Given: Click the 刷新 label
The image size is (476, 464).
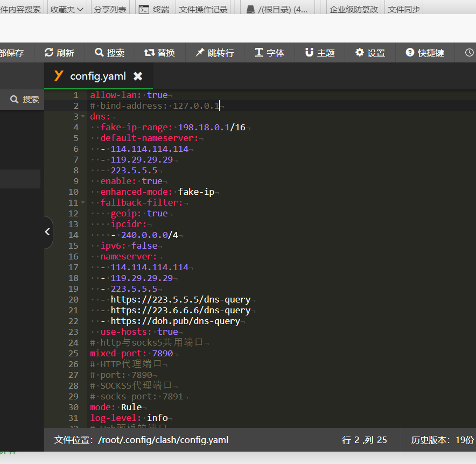Looking at the screenshot, I should pos(65,53).
